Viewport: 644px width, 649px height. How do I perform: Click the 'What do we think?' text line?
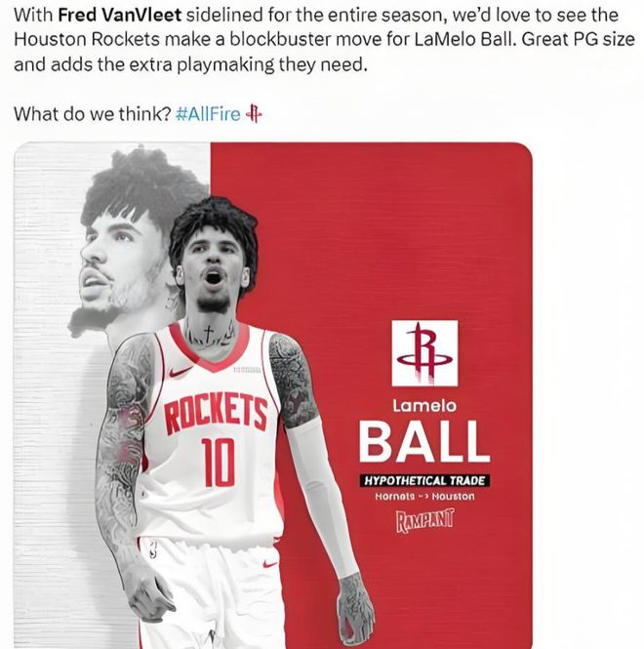click(92, 114)
